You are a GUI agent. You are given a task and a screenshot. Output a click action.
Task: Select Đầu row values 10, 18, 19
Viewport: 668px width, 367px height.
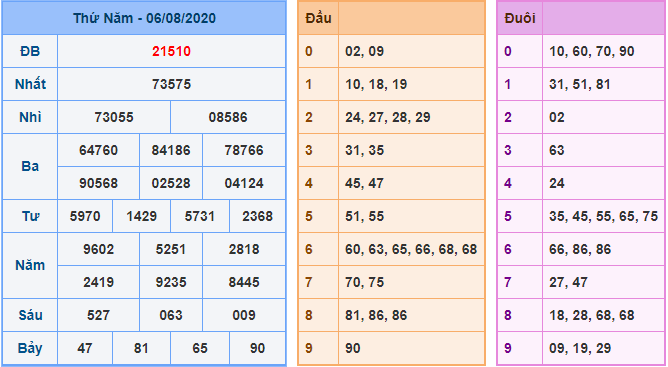tap(376, 84)
